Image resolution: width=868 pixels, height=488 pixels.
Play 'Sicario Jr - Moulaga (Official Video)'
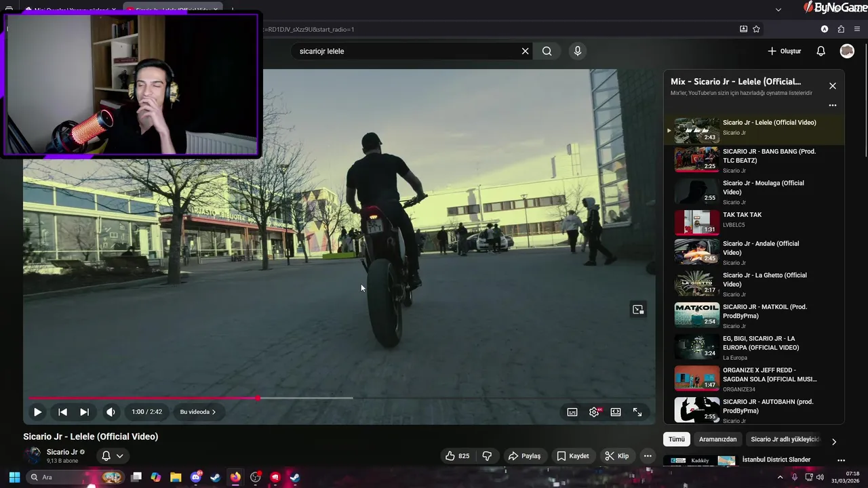tap(754, 192)
